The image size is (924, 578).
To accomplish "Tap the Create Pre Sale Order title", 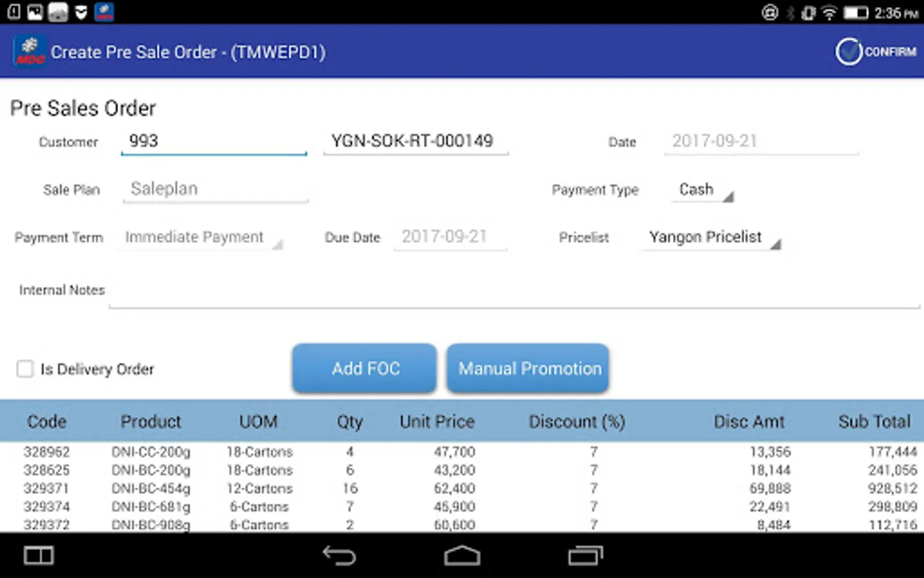I will click(188, 52).
